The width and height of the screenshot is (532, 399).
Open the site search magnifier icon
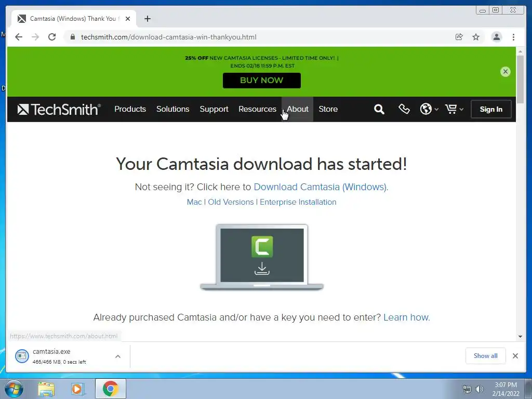point(379,109)
